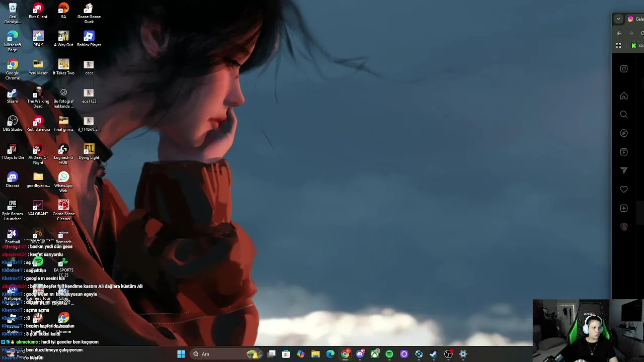Screen dimensions: 644x362
Task: Select the cece image file
Action: click(x=89, y=67)
